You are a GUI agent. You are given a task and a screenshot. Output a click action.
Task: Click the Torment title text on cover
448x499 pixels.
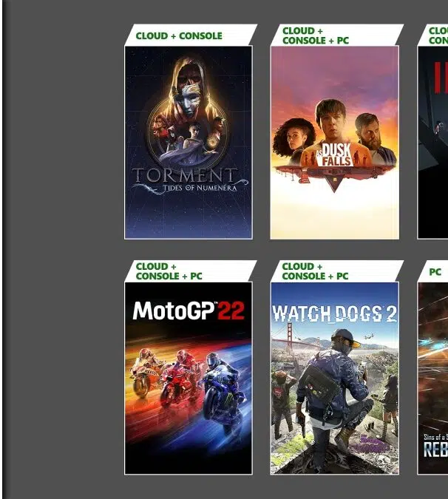tap(185, 175)
